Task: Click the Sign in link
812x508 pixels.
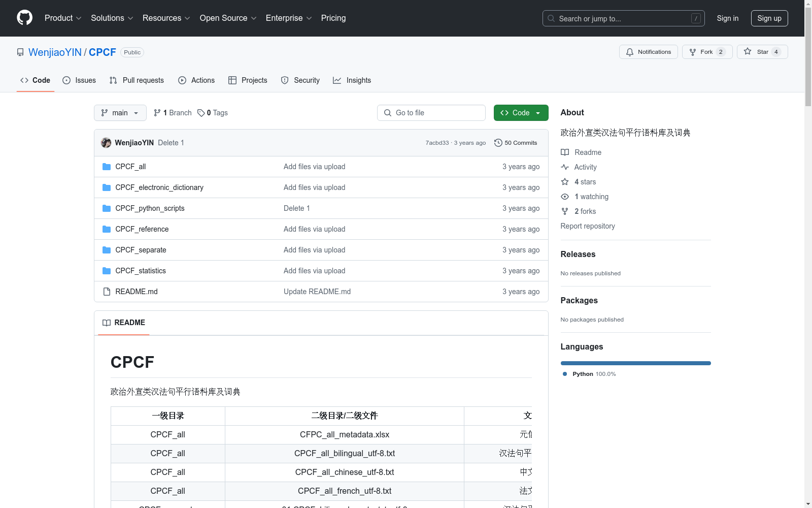Action: coord(728,18)
